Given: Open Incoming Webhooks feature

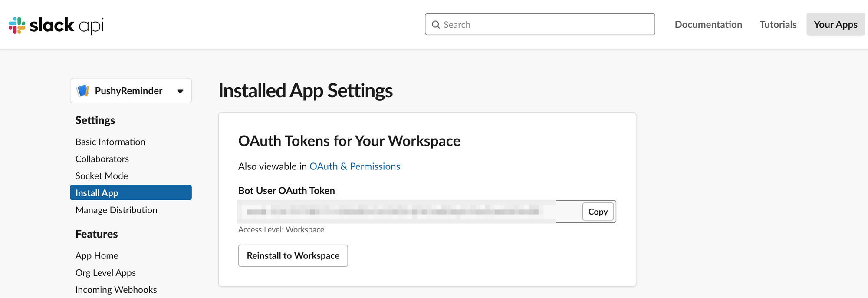Looking at the screenshot, I should point(116,290).
